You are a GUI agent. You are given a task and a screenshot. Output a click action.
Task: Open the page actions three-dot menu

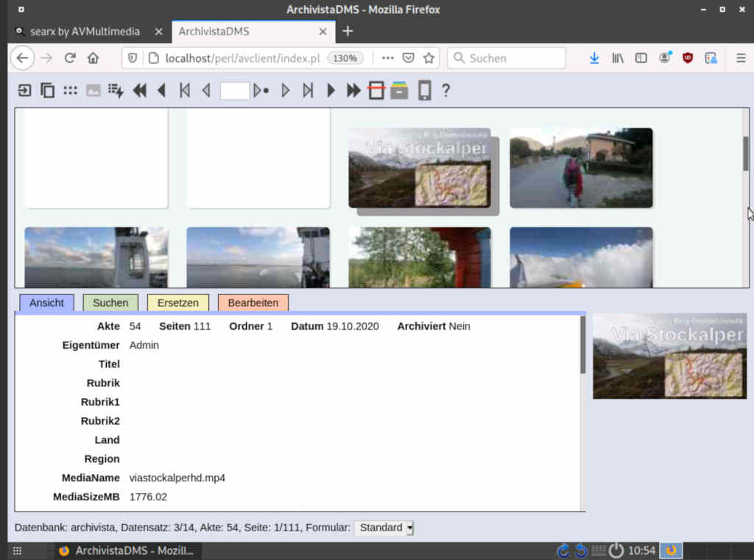[x=387, y=58]
